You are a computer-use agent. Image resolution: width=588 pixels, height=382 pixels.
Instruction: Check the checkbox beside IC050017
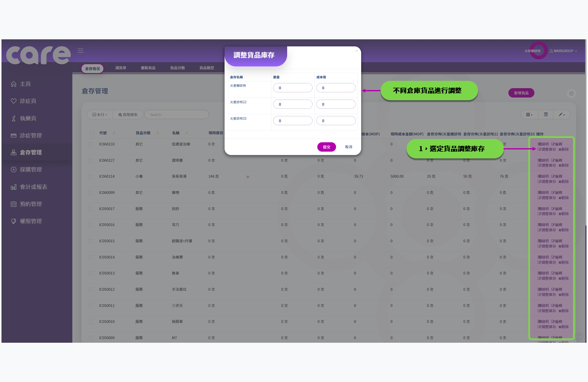[x=91, y=209]
